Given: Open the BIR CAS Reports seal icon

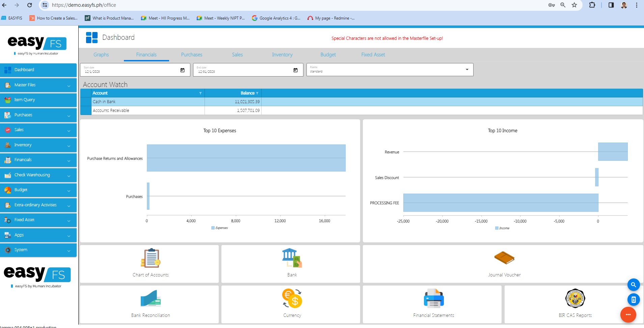Looking at the screenshot, I should coord(575,298).
